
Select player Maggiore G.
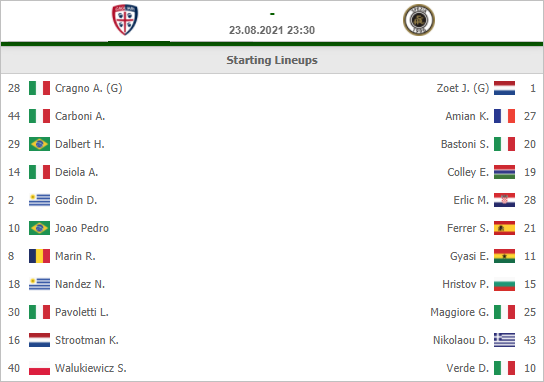tap(460, 312)
